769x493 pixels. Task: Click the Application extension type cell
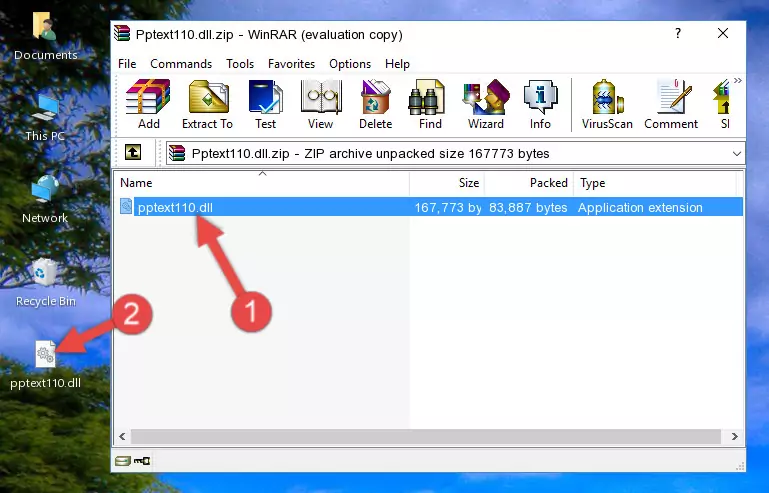pyautogui.click(x=640, y=208)
